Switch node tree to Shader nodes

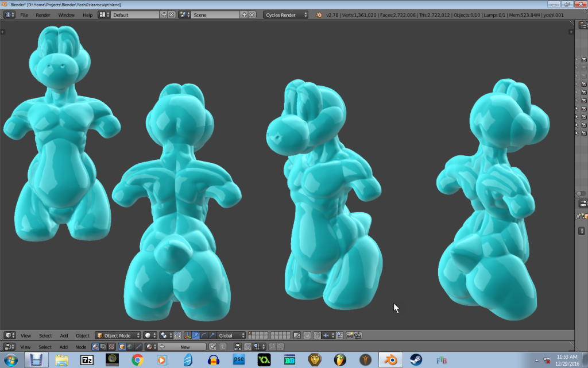pyautogui.click(x=95, y=347)
